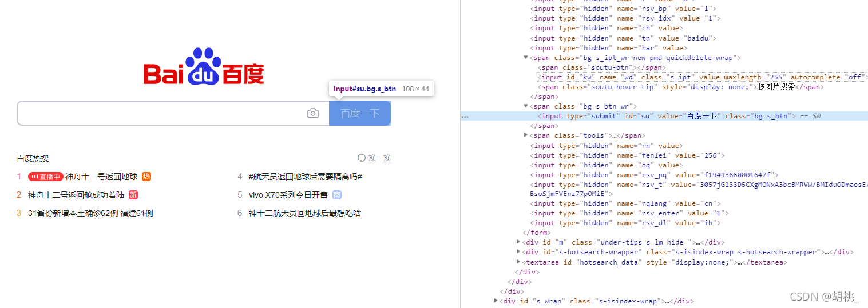The image size is (868, 308).
Task: Expand the div id s_wrap node
Action: pyautogui.click(x=496, y=301)
